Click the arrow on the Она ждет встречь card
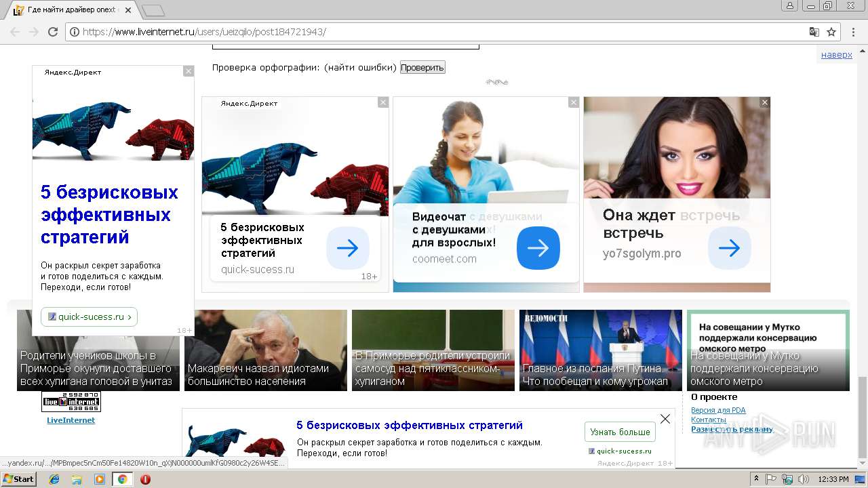This screenshot has height=488, width=868. (x=730, y=248)
